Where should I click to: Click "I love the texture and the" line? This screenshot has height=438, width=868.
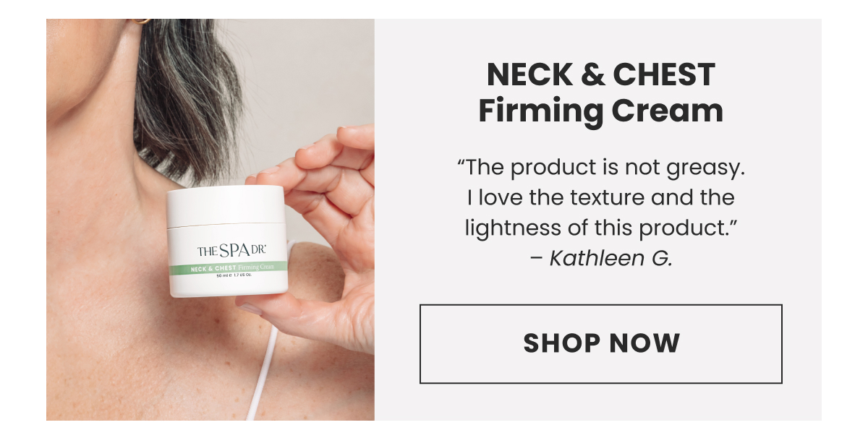pos(600,197)
